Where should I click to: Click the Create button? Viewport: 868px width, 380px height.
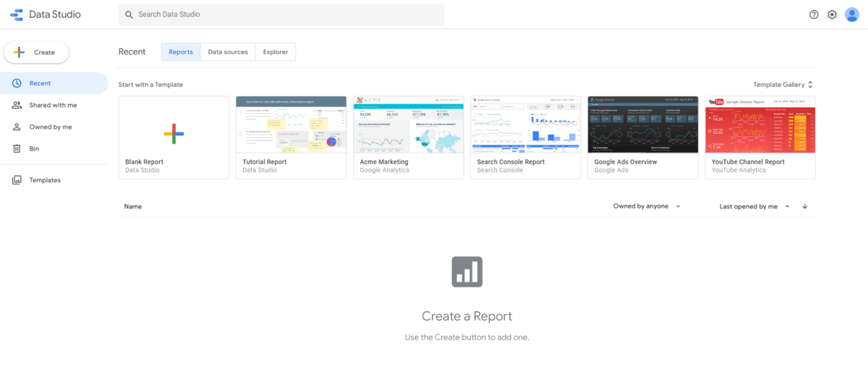click(36, 52)
